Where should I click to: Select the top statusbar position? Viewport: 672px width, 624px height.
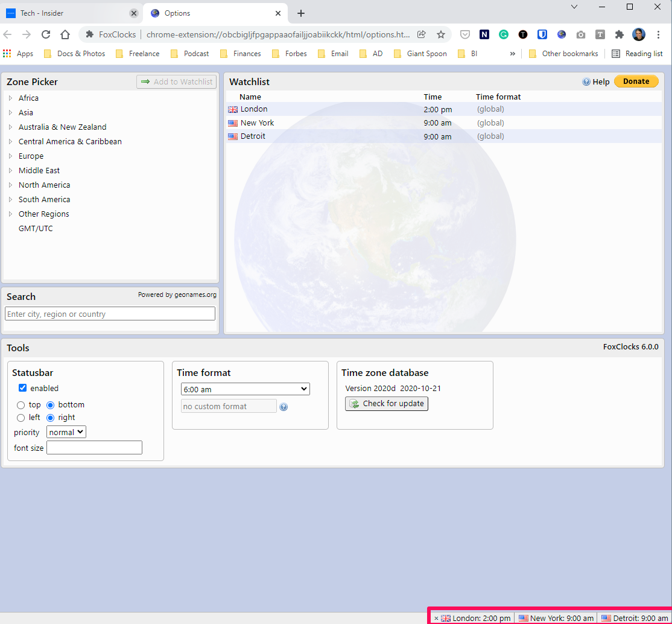21,405
